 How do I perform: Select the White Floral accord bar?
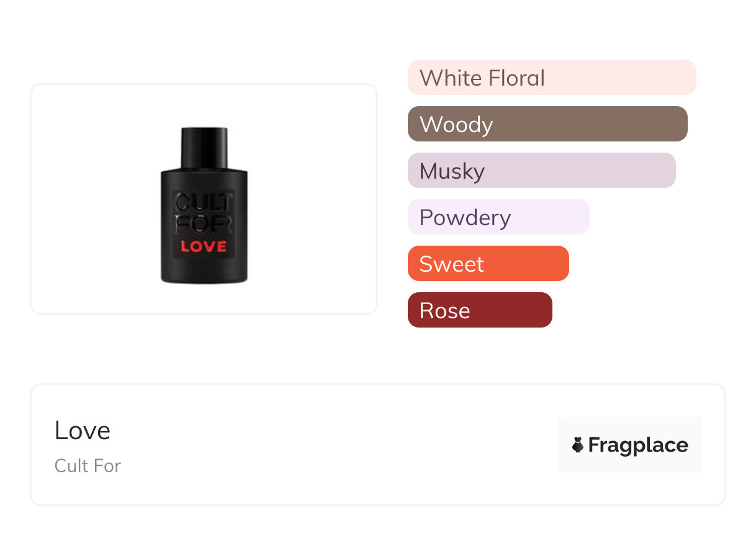(551, 78)
